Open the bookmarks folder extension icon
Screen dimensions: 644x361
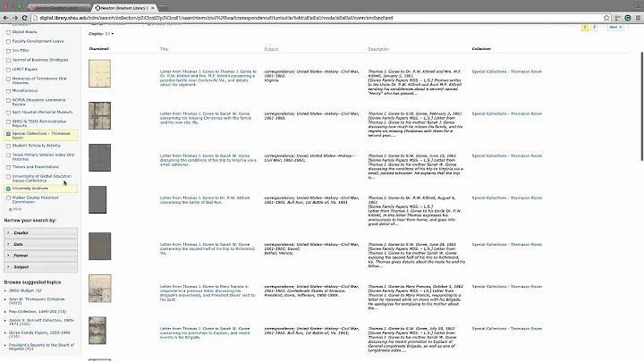617,18
